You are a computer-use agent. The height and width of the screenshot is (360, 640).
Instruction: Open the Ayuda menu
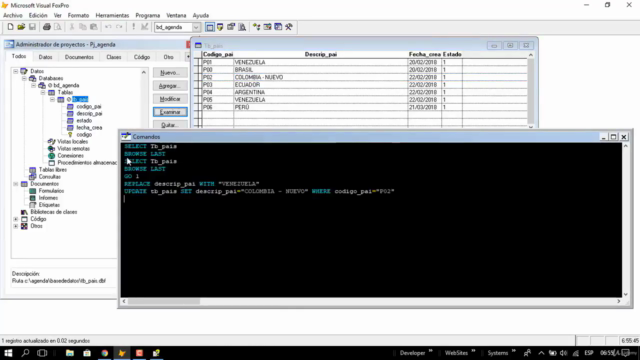pos(201,16)
